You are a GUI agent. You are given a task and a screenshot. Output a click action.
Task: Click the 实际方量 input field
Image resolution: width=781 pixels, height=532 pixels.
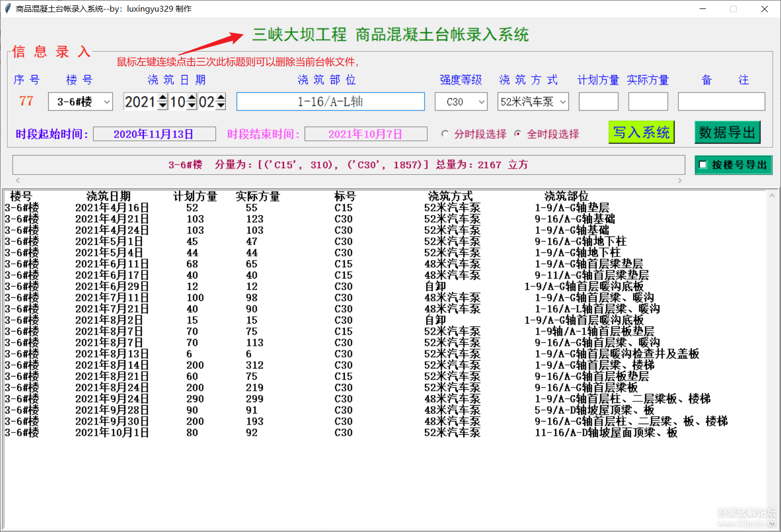pos(648,102)
